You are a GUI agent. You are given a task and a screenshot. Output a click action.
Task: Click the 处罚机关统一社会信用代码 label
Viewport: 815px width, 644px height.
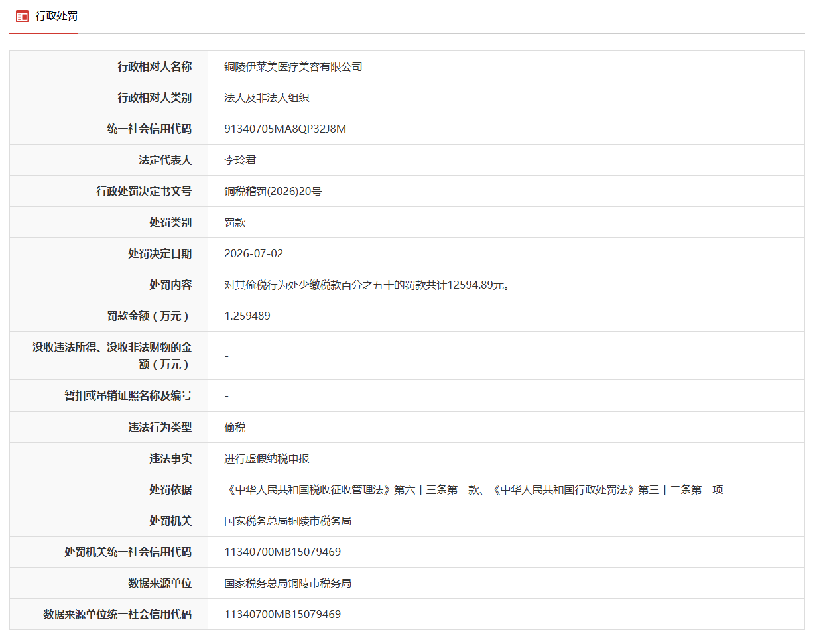point(128,552)
